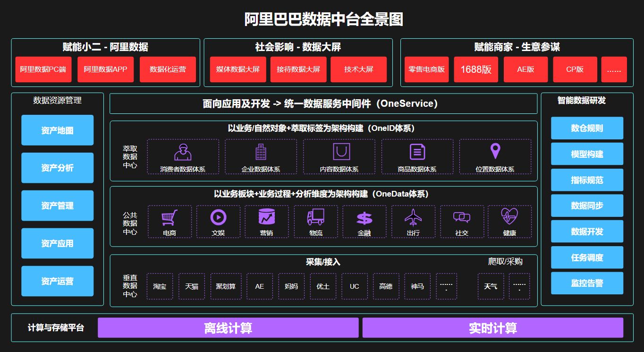Select the AE版 red block
The width and height of the screenshot is (644, 352).
pyautogui.click(x=525, y=69)
